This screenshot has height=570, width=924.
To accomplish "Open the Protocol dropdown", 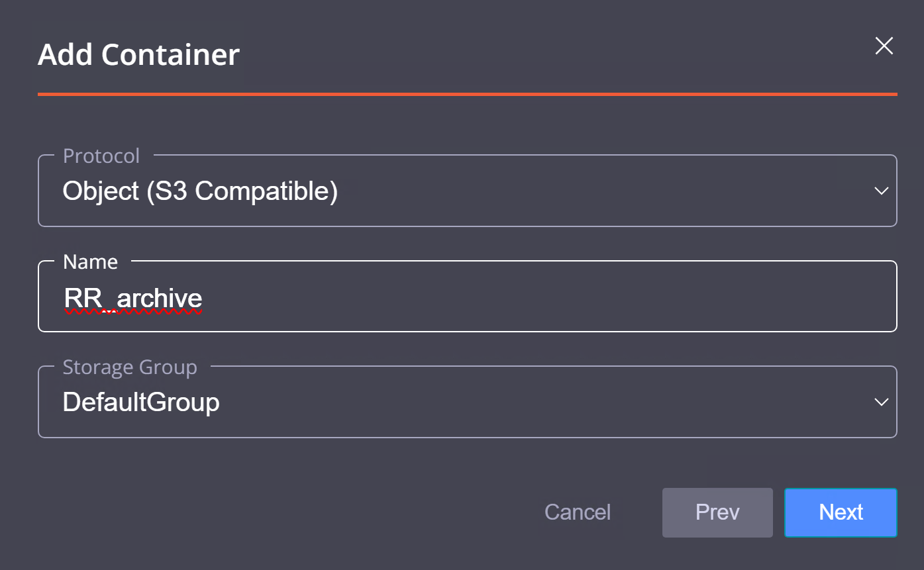I will point(467,191).
